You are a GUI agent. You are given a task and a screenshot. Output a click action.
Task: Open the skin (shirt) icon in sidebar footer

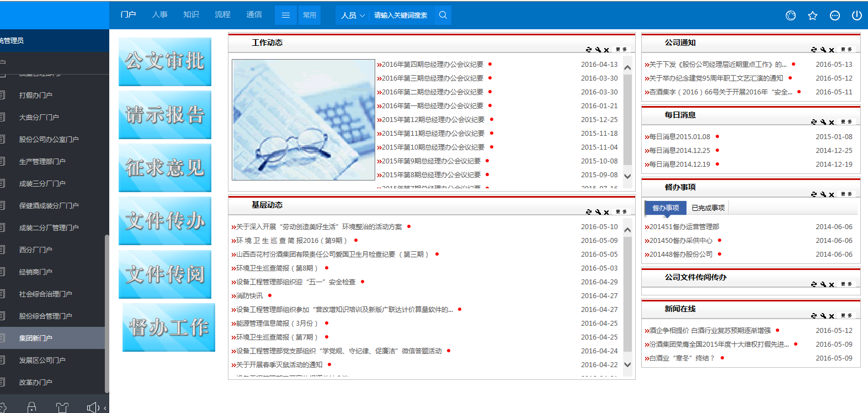(62, 407)
